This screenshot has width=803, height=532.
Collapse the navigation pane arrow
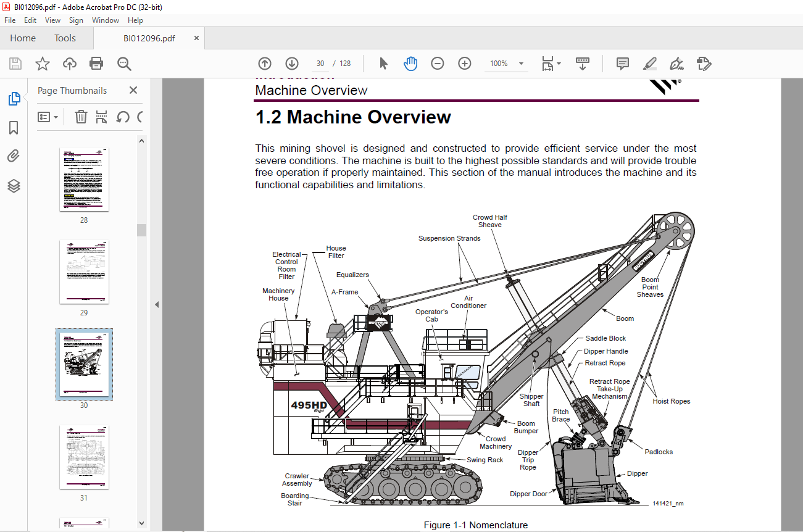pyautogui.click(x=156, y=304)
